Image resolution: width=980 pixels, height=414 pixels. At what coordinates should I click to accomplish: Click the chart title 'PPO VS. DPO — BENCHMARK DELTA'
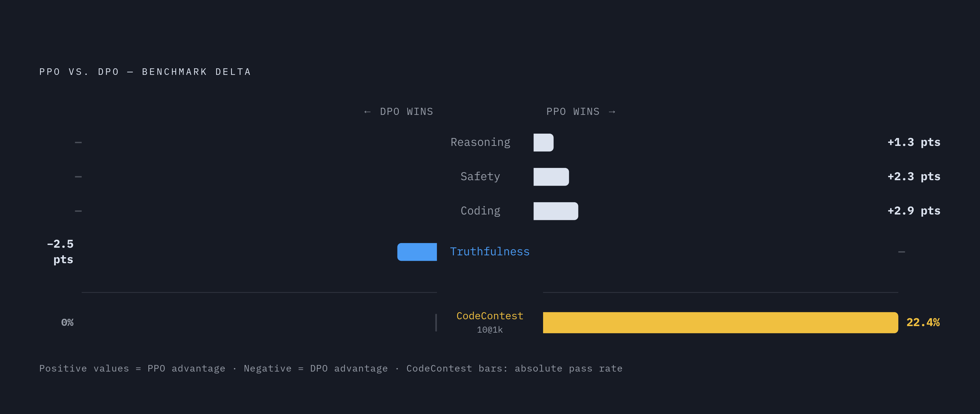145,72
